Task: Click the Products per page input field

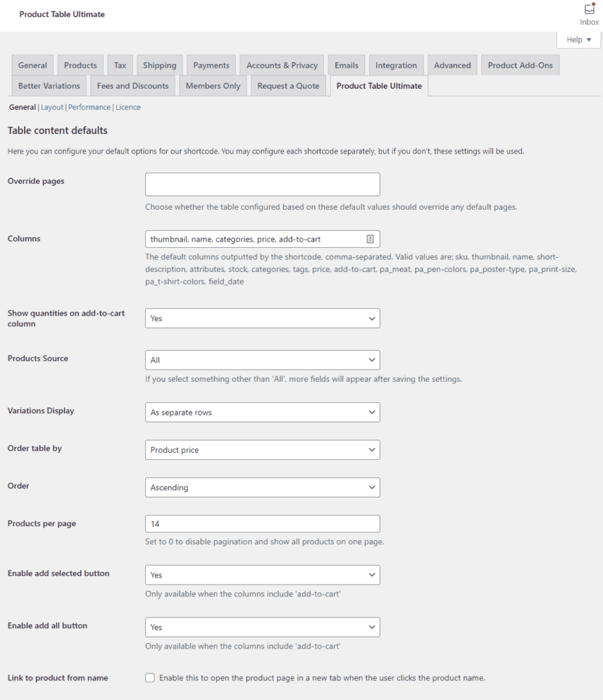Action: [x=261, y=523]
